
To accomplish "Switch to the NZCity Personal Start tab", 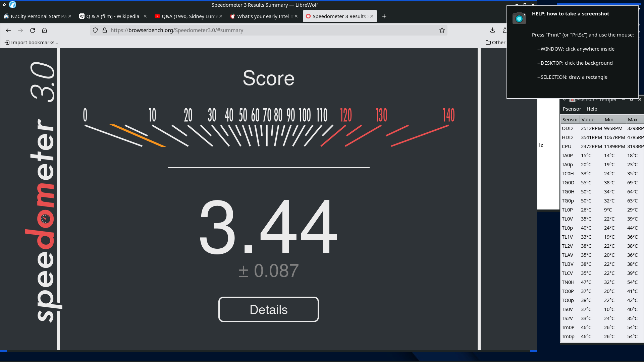I will pos(35,16).
